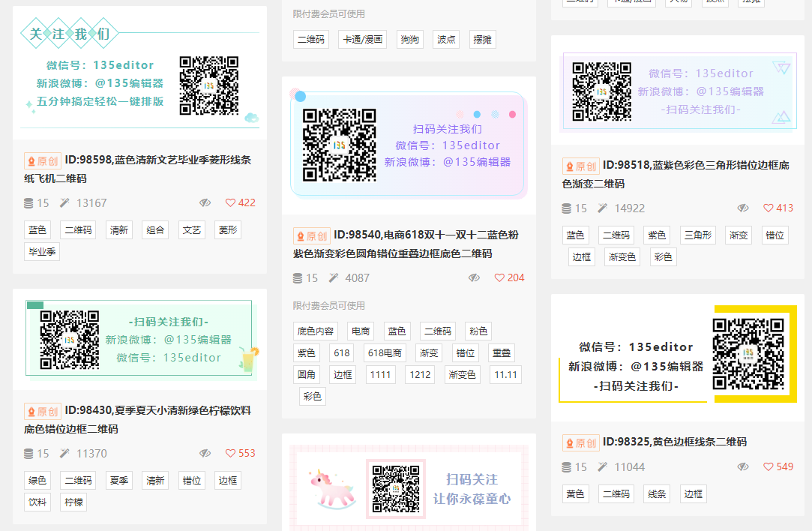Click heart icon on template ID:98598

[230, 202]
